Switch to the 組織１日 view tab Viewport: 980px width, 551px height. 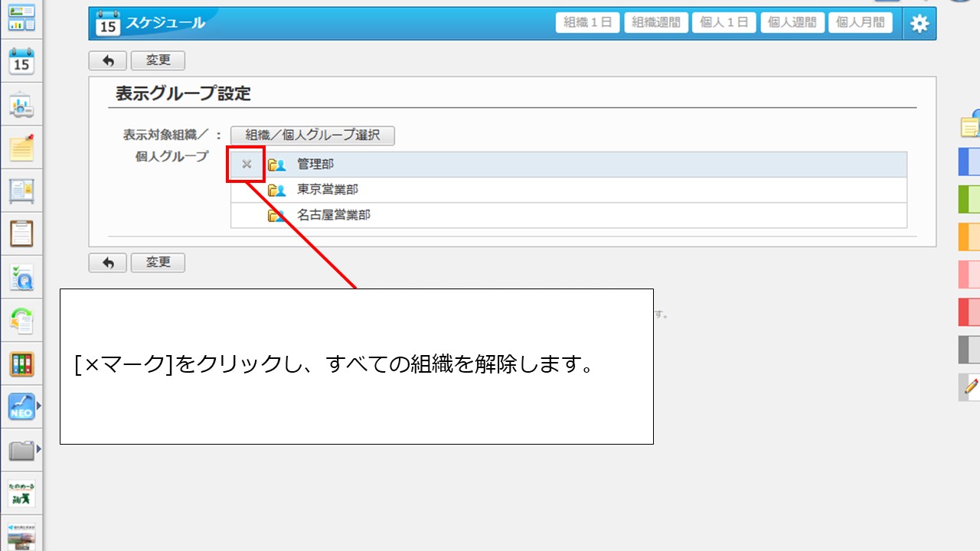[588, 23]
